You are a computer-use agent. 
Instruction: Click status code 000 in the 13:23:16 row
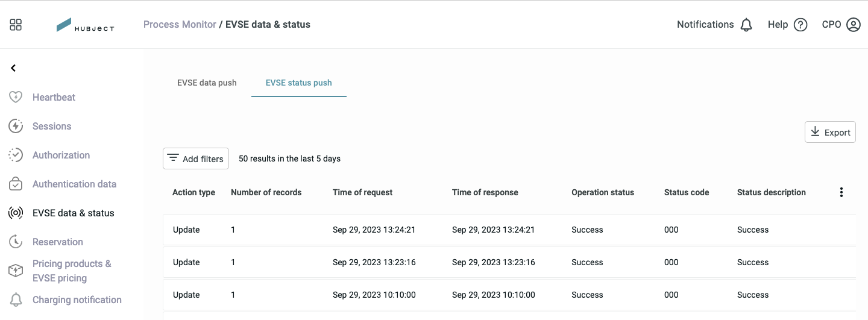point(671,262)
